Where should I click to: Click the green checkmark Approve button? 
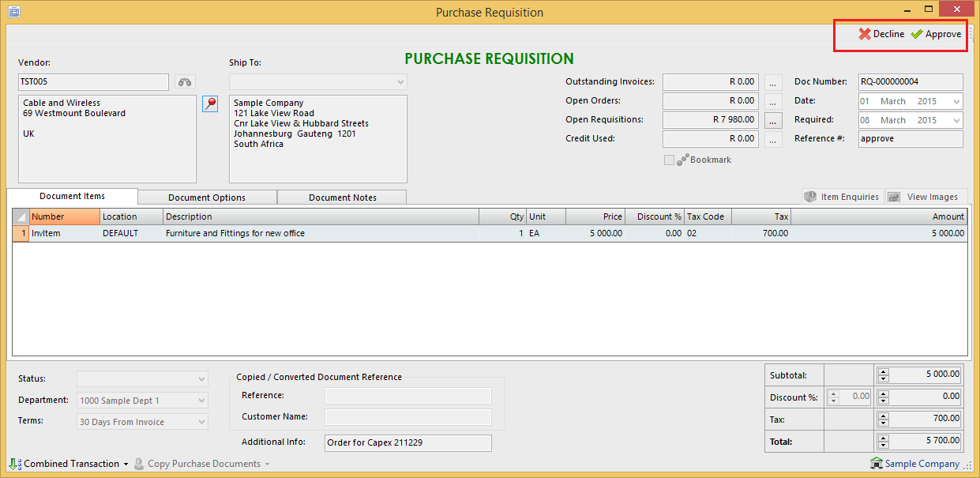point(936,34)
